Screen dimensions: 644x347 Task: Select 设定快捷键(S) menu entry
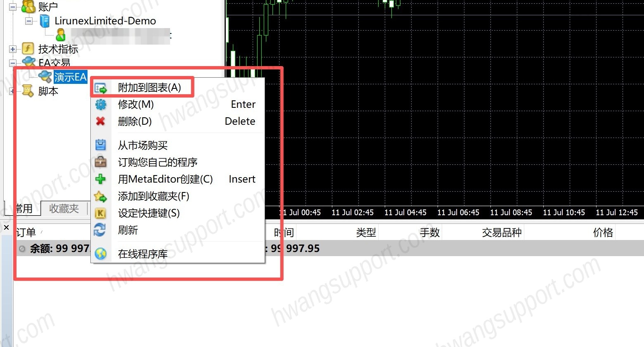click(x=178, y=213)
